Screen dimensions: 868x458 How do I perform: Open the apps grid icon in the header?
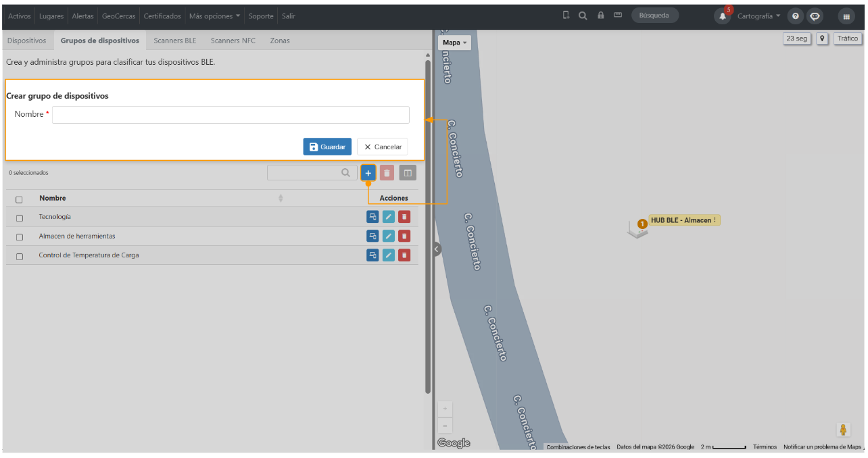(846, 16)
